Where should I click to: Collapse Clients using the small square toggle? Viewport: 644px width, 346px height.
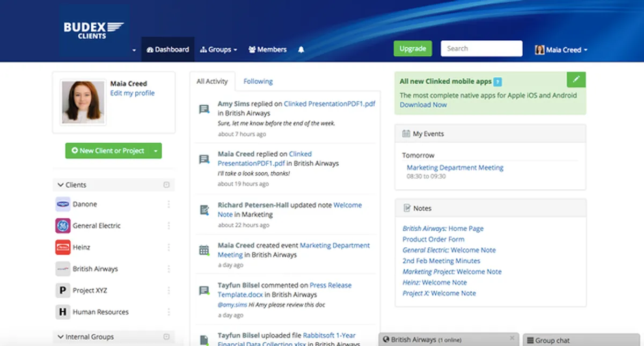pyautogui.click(x=166, y=185)
